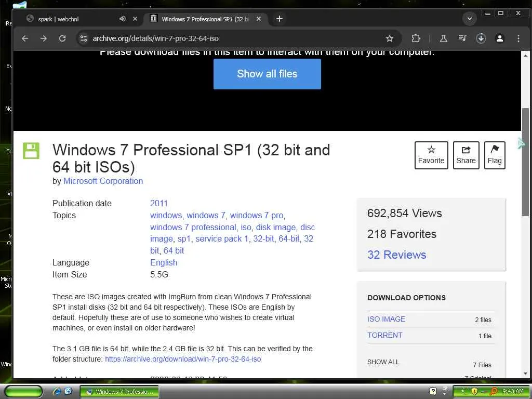The width and height of the screenshot is (532, 399).
Task: Click scrollbar down arrow
Action: pyautogui.click(x=525, y=374)
